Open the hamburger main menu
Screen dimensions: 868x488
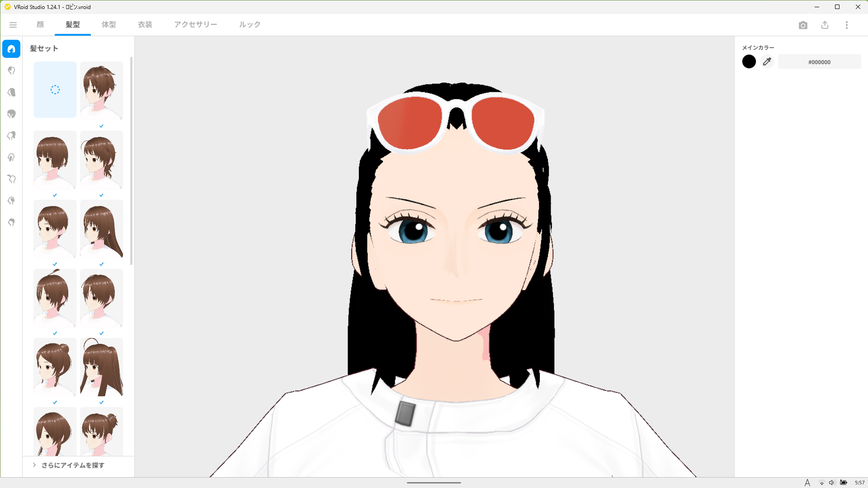[x=13, y=25]
